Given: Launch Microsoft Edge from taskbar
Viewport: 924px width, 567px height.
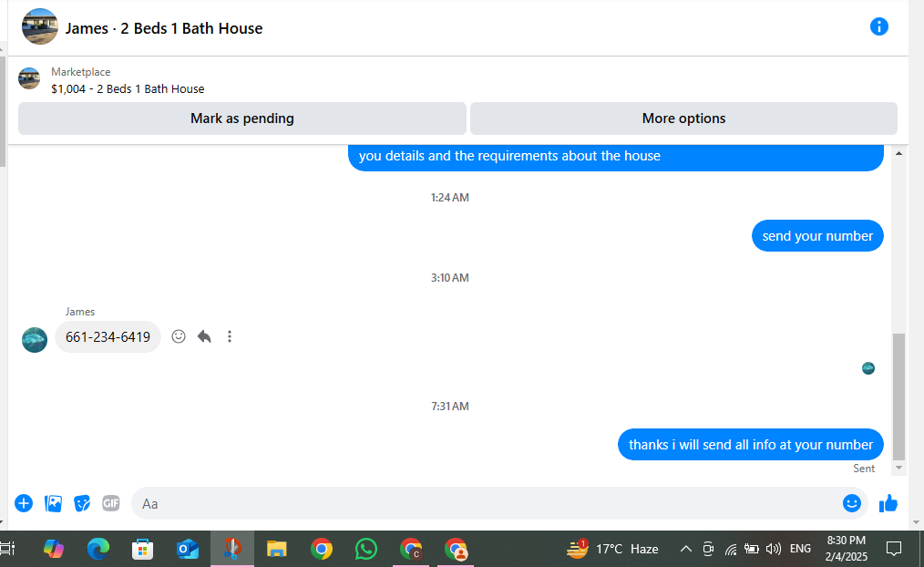Looking at the screenshot, I should pos(98,549).
